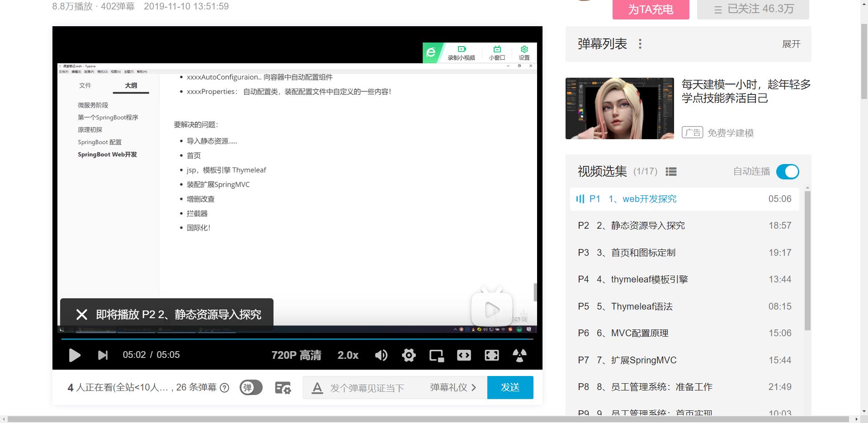Viewport: 868px width, 423px height.
Task: Click the 4 人正在看 viewer count text
Action: point(118,387)
